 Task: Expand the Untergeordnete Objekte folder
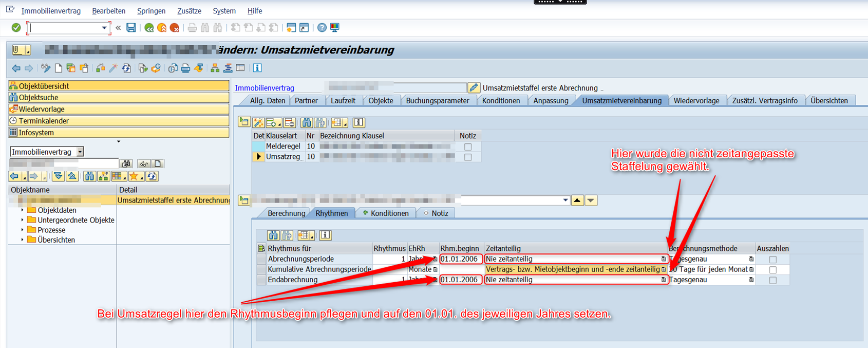point(22,220)
